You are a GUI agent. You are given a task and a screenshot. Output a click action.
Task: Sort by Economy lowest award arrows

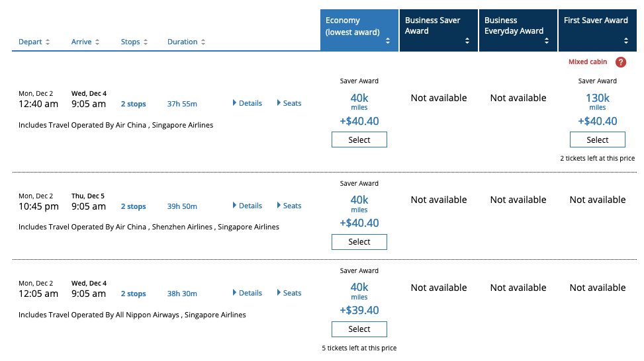click(x=388, y=41)
